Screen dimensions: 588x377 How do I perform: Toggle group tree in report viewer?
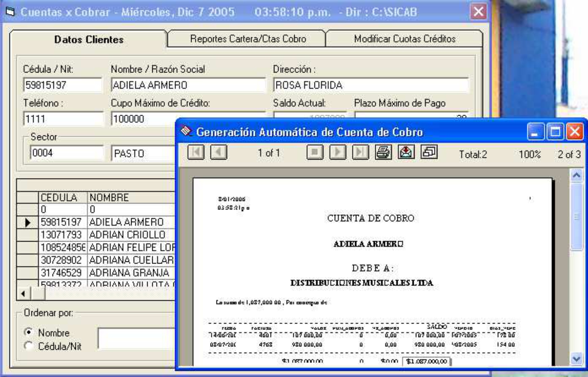click(x=429, y=153)
